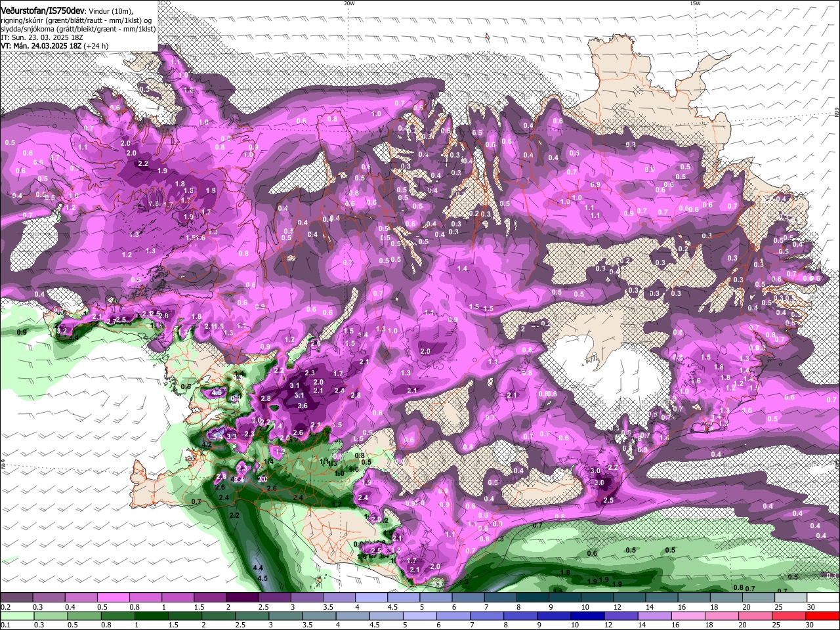Pick the lower legend swatch between 8 and 9

click(520, 616)
